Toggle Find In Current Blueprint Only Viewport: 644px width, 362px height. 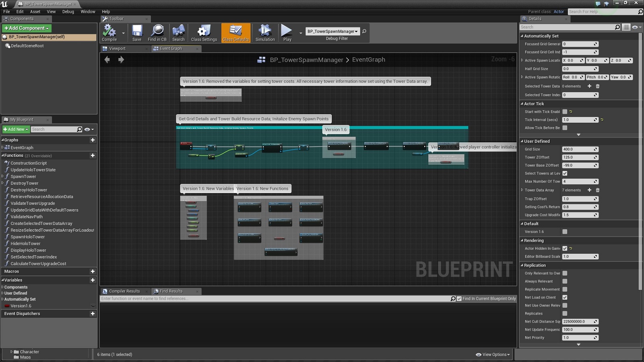[x=459, y=298]
